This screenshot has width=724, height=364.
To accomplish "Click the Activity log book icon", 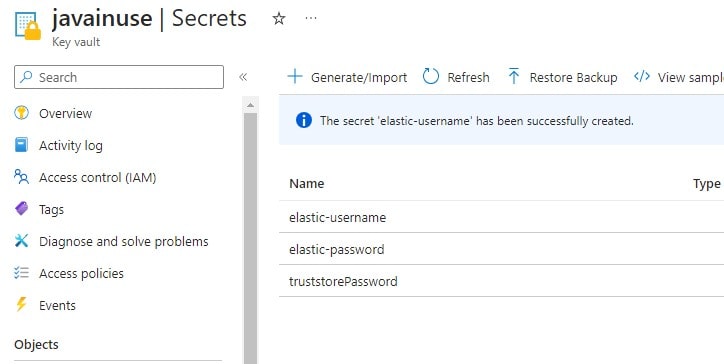I will click(x=21, y=145).
